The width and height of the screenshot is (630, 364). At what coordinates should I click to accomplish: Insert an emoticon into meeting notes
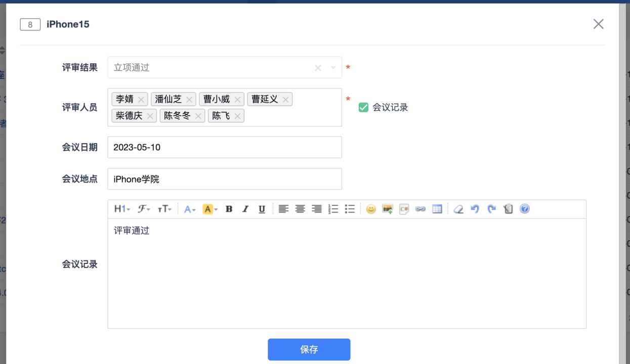tap(371, 209)
